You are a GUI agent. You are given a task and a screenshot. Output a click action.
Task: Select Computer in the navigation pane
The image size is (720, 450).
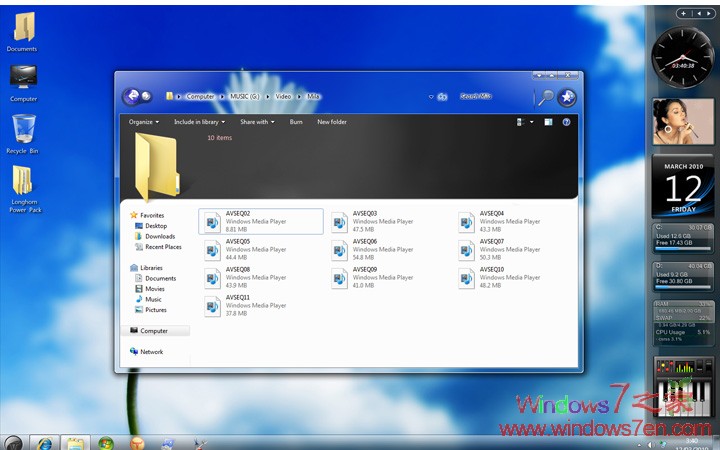[x=156, y=331]
